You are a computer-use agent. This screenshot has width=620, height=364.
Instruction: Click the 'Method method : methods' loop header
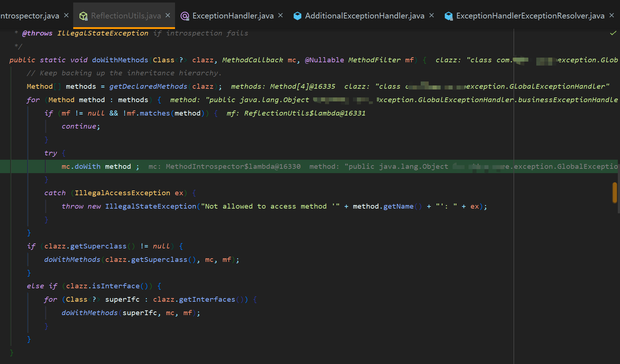(98, 100)
